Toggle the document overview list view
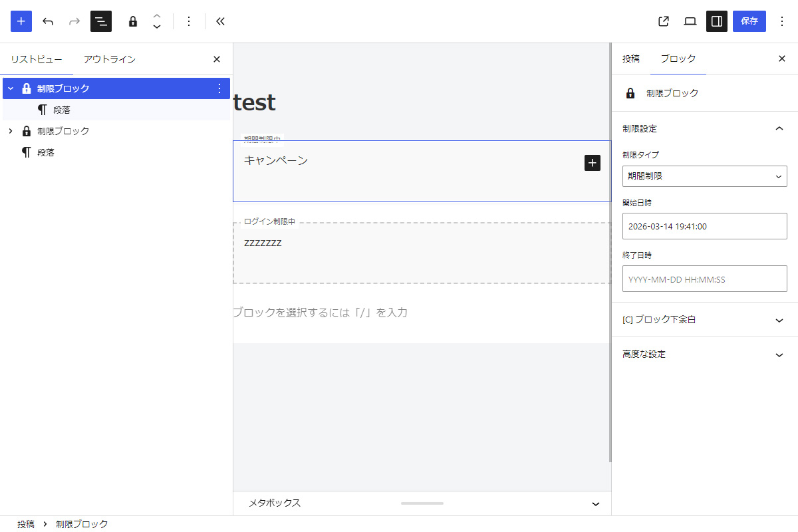Image resolution: width=798 pixels, height=532 pixels. click(101, 21)
